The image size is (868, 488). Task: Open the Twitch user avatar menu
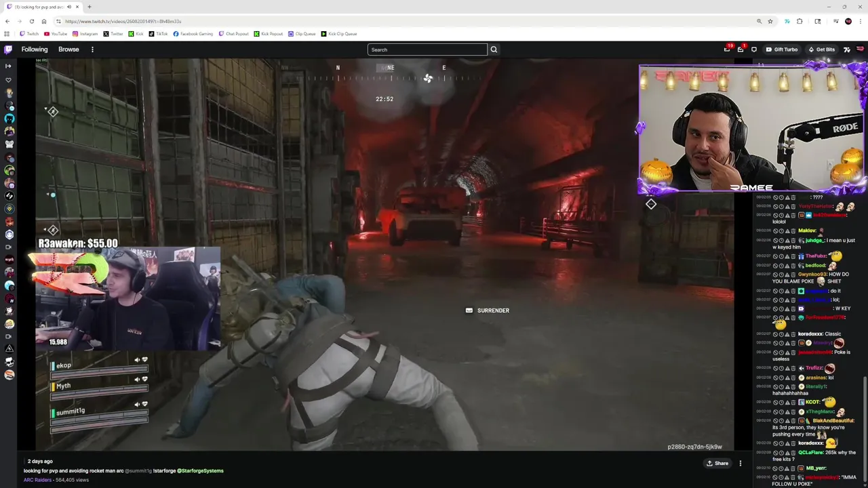pos(861,49)
